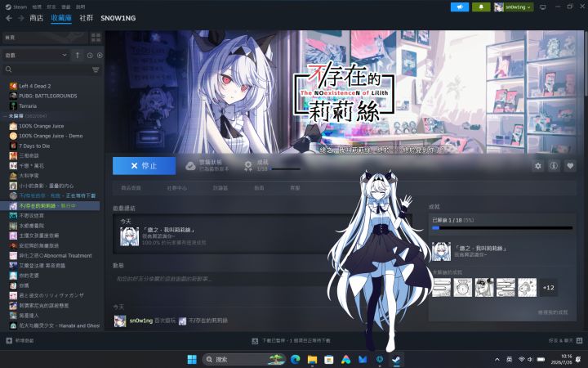
Task: Open the advanced filter icon beside search
Action: (x=96, y=70)
